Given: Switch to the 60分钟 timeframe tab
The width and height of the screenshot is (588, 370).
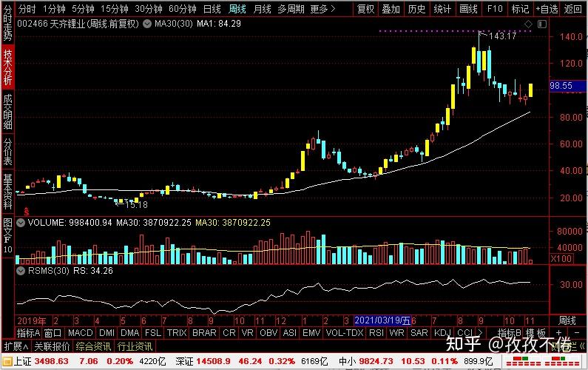Looking at the screenshot, I should tap(182, 9).
